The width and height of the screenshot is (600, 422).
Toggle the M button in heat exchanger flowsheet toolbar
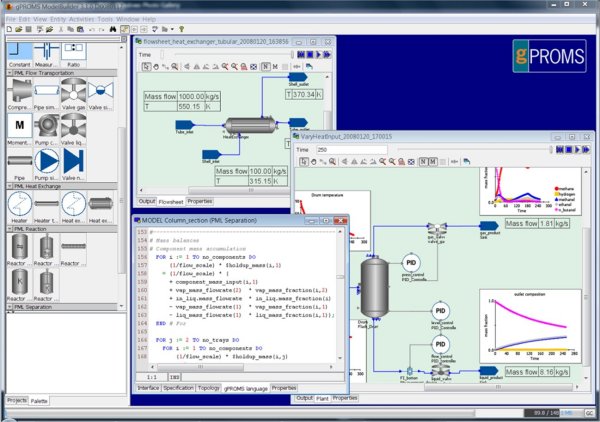(x=275, y=67)
